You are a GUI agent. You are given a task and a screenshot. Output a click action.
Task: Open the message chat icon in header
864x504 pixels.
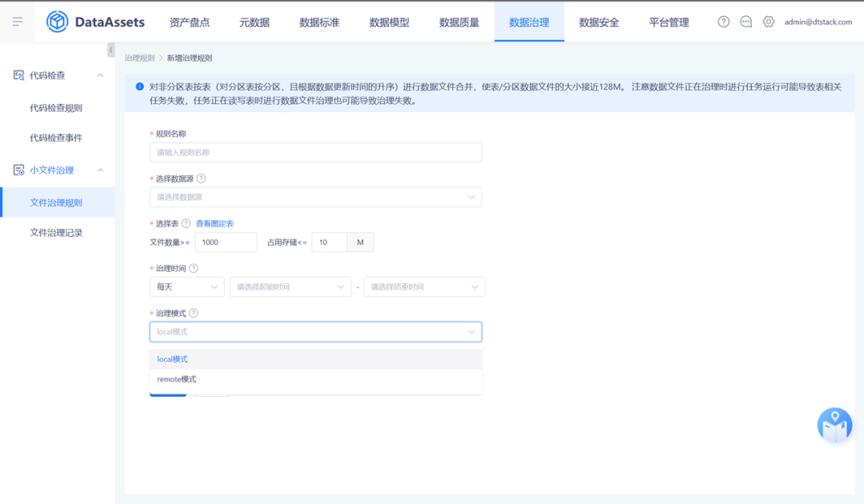[746, 22]
